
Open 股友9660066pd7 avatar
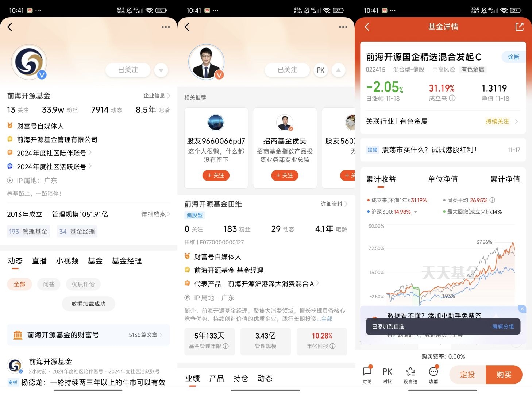(x=216, y=123)
